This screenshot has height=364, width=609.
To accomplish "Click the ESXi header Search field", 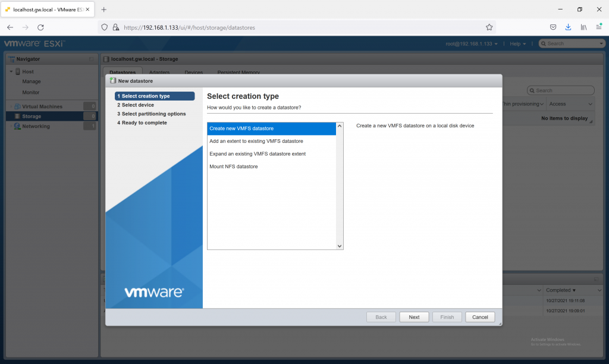I will pyautogui.click(x=572, y=43).
